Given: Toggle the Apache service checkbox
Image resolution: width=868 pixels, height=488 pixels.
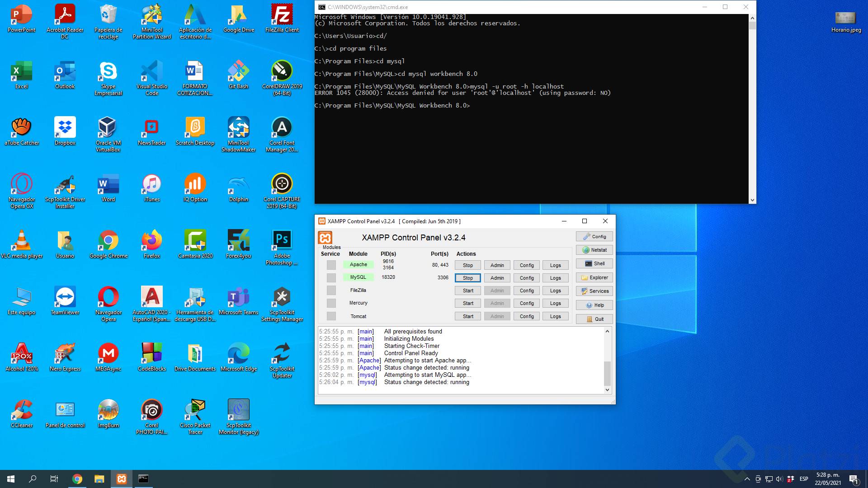Looking at the screenshot, I should point(331,265).
